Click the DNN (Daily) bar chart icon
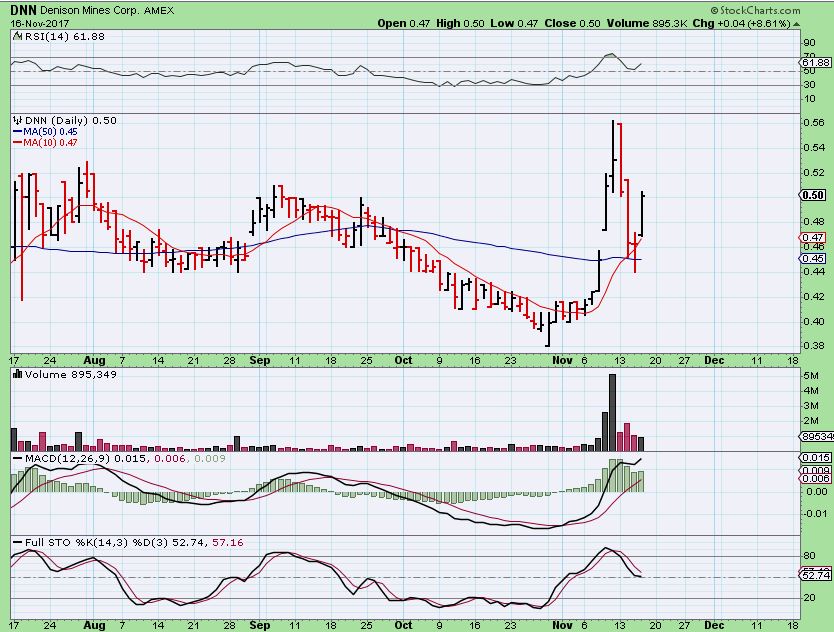The image size is (834, 632). (17, 120)
